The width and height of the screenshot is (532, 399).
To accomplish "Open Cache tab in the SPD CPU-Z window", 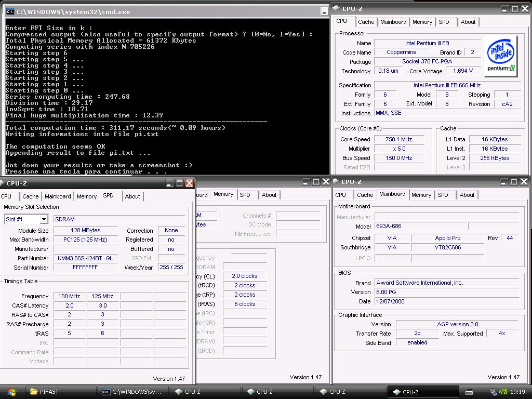I will [31, 196].
